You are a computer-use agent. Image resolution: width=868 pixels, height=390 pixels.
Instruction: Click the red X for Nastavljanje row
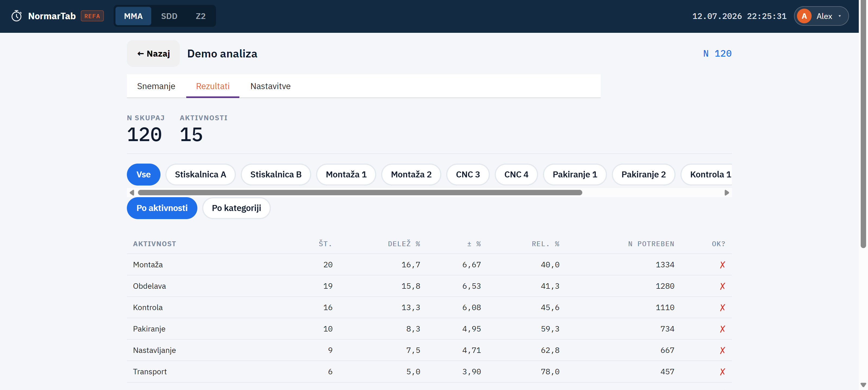722,350
